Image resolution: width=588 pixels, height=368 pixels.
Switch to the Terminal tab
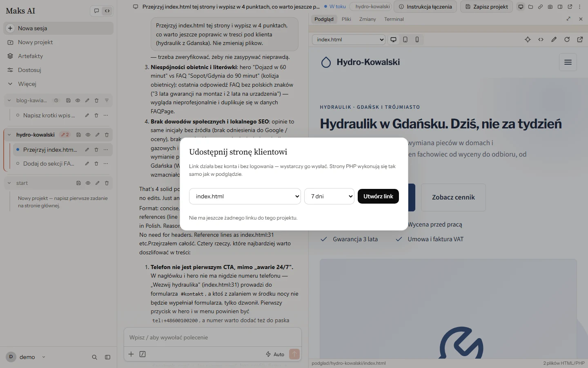tap(394, 19)
